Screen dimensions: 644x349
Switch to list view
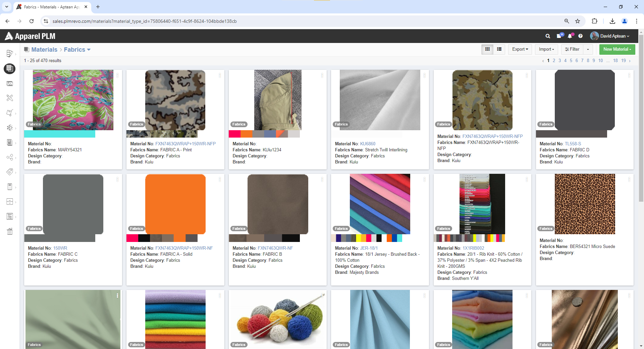499,49
